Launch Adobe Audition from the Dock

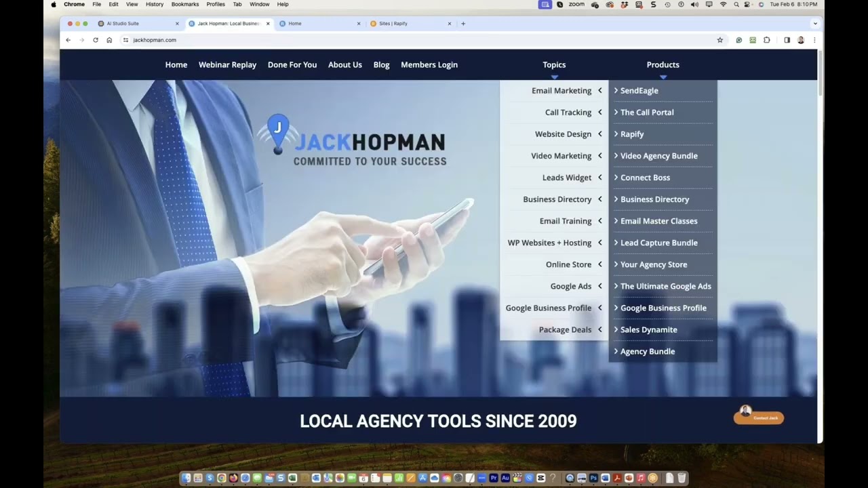click(x=505, y=478)
